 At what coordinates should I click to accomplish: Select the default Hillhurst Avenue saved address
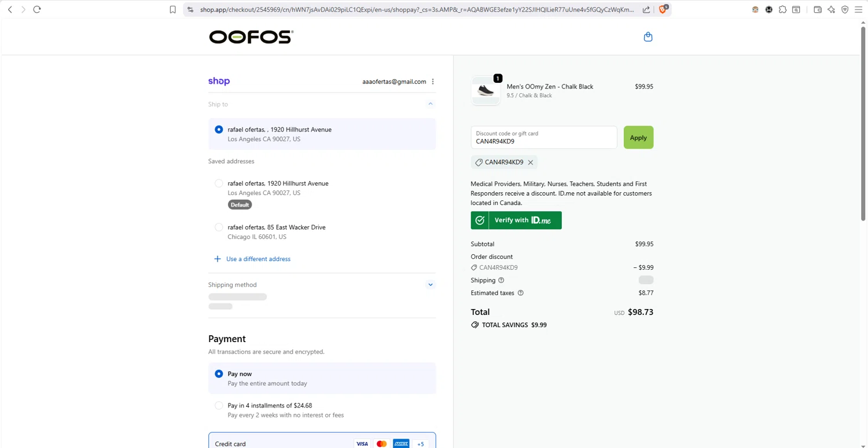click(219, 183)
